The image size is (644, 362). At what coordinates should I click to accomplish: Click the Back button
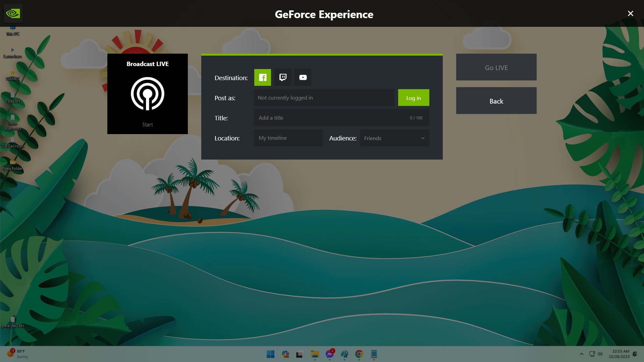tap(496, 101)
